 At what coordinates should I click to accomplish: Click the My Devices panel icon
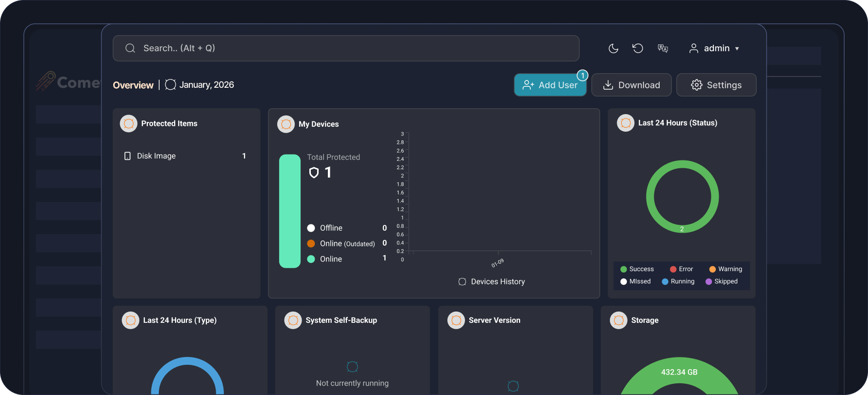point(286,124)
